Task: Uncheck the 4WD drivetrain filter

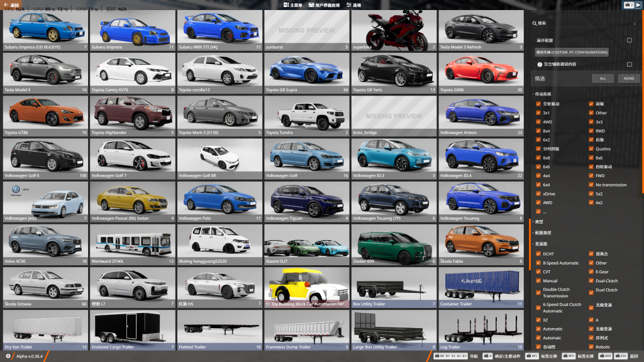Action: (538, 122)
